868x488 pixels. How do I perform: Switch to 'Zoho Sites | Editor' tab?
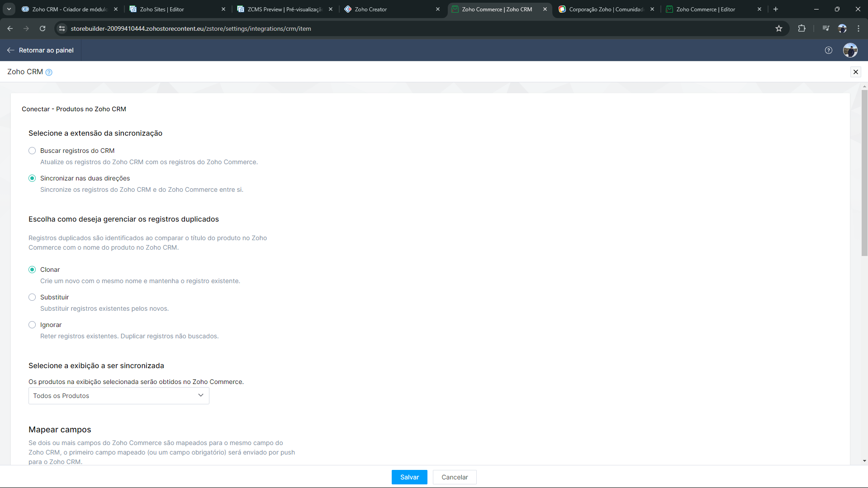(177, 9)
